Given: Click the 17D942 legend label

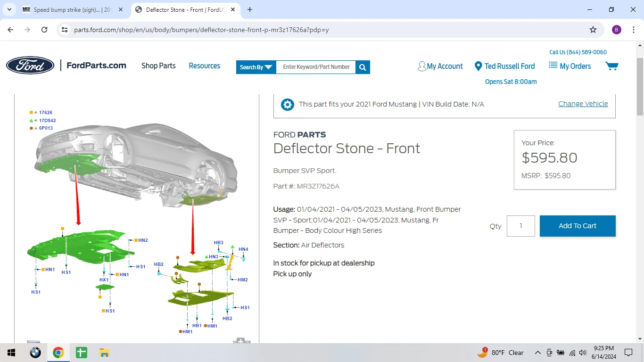Looking at the screenshot, I should [48, 121].
